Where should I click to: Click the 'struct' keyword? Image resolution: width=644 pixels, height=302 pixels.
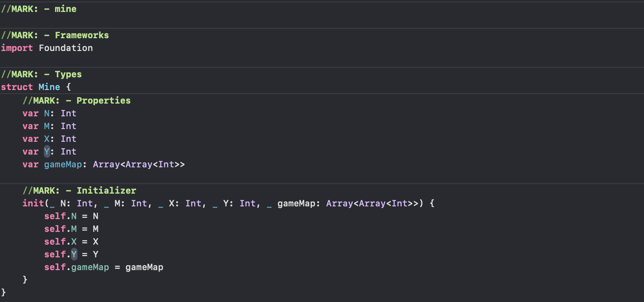click(x=17, y=87)
